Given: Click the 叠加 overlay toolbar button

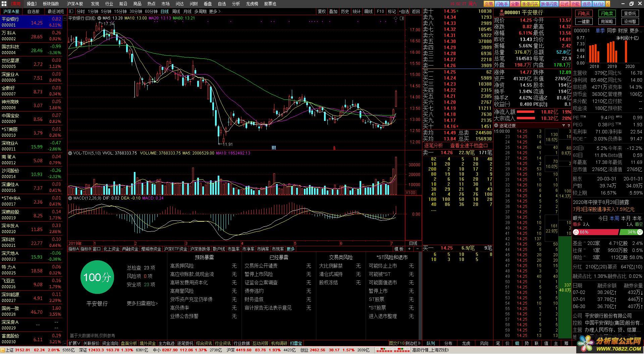Looking at the screenshot, I should (x=333, y=11).
